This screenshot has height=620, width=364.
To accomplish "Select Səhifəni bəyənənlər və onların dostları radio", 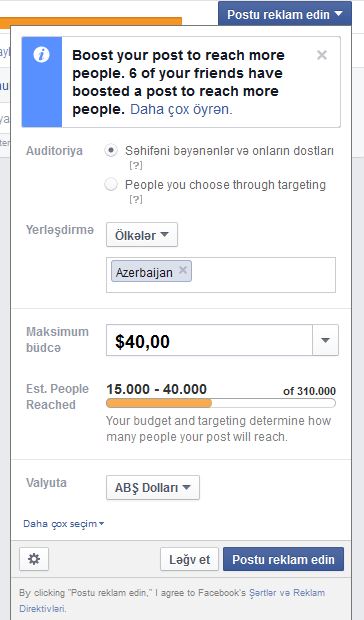I will [111, 151].
